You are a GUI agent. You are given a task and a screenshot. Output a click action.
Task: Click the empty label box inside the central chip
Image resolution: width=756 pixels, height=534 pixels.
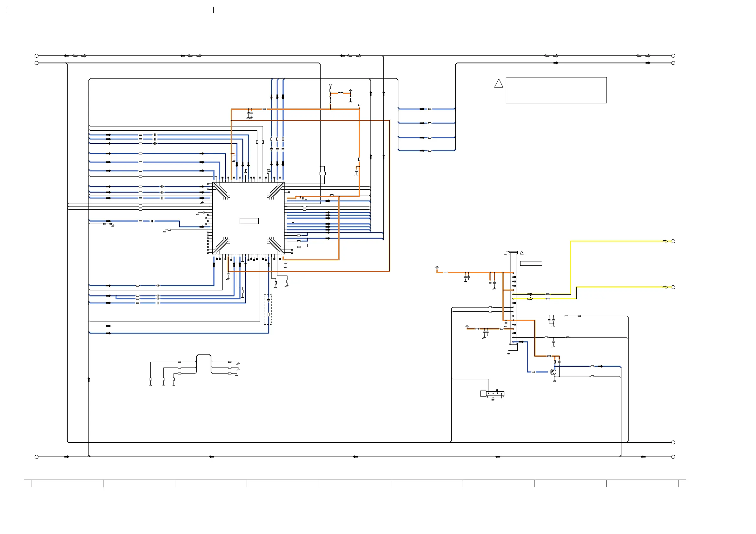[249, 221]
